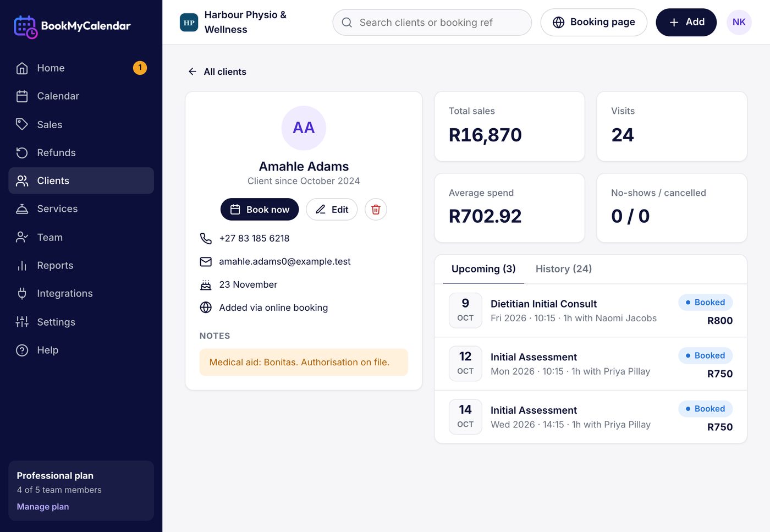Viewport: 770px width, 532px height.
Task: Go to Sales tag icon
Action: coord(22,124)
